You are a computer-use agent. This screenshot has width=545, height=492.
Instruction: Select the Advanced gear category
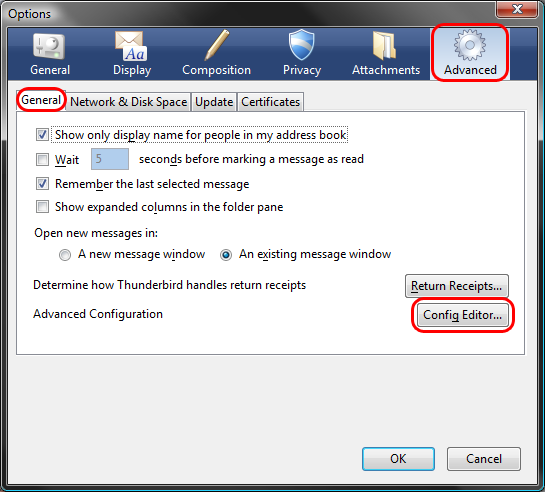pos(470,54)
